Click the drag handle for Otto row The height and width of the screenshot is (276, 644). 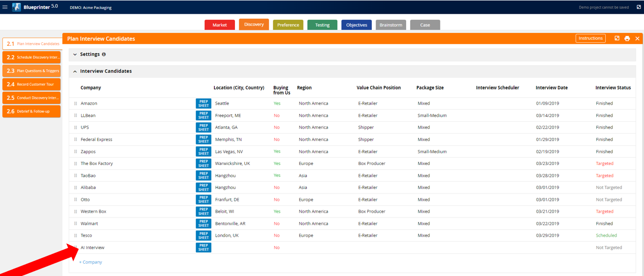click(x=76, y=199)
